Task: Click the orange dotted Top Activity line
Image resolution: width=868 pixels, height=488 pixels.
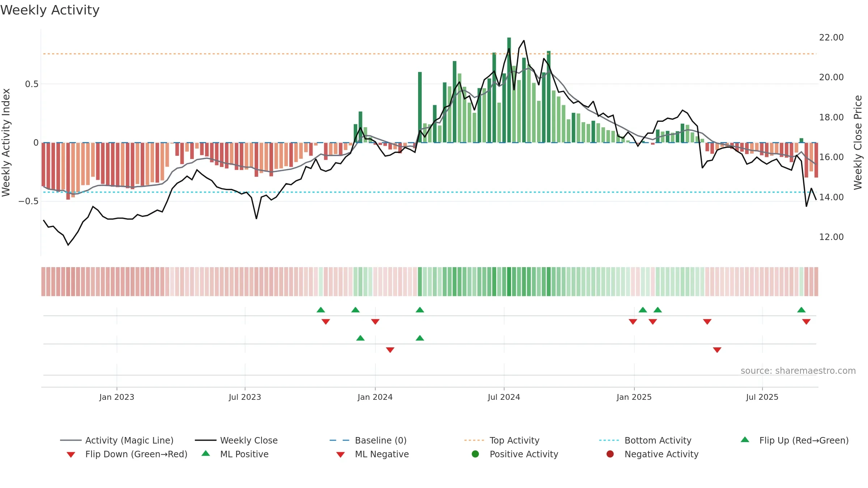Action: pyautogui.click(x=429, y=54)
